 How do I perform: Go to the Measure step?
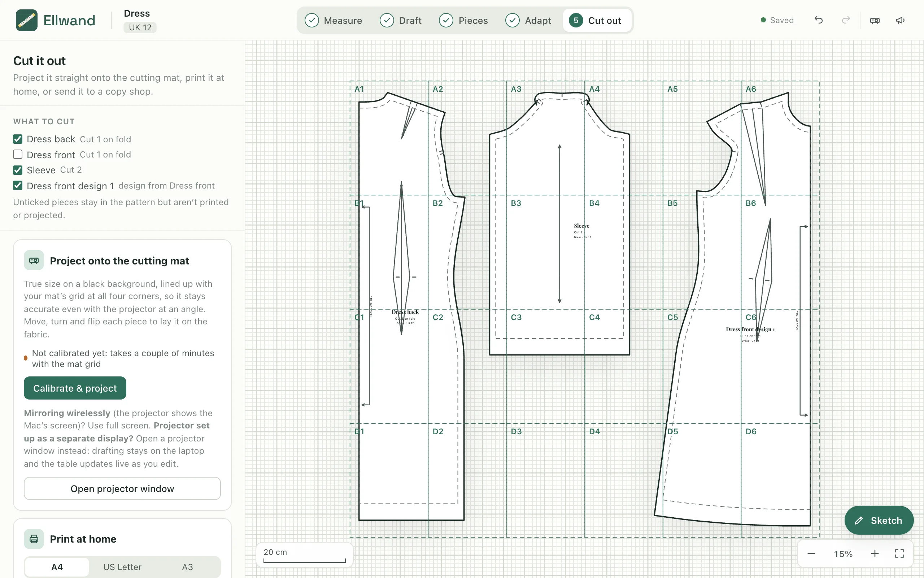click(x=334, y=20)
